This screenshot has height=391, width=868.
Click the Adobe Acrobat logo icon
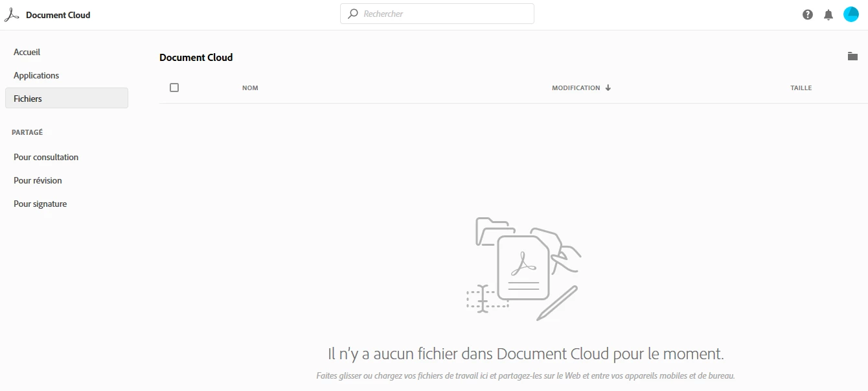12,15
